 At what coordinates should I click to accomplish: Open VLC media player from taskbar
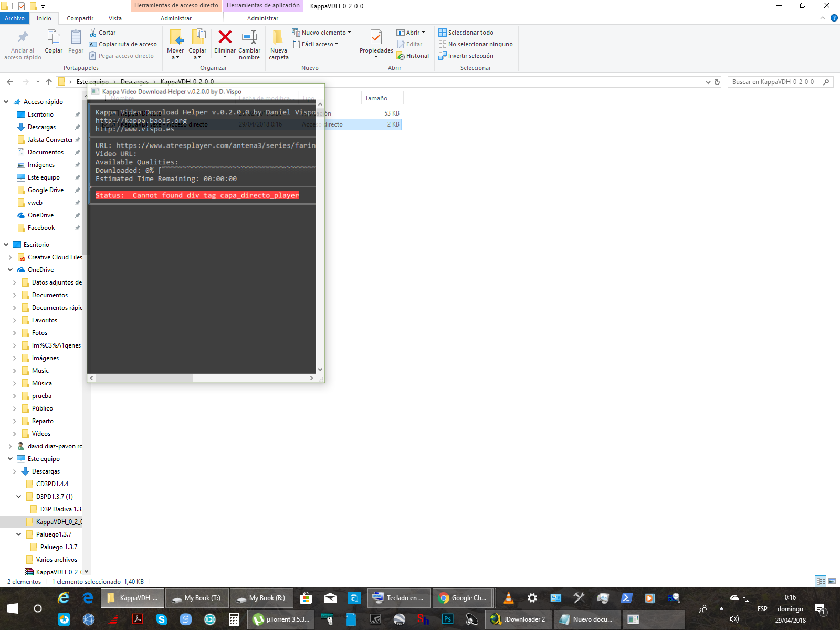coord(508,598)
